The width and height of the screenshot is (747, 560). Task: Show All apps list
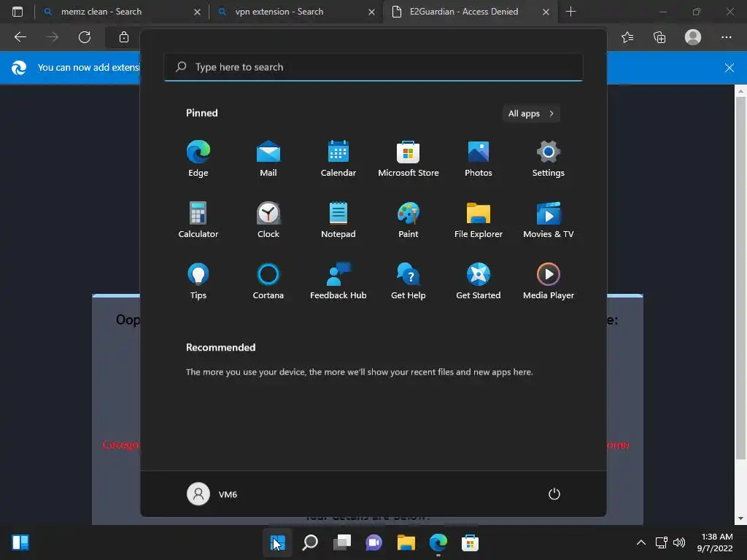coord(531,113)
